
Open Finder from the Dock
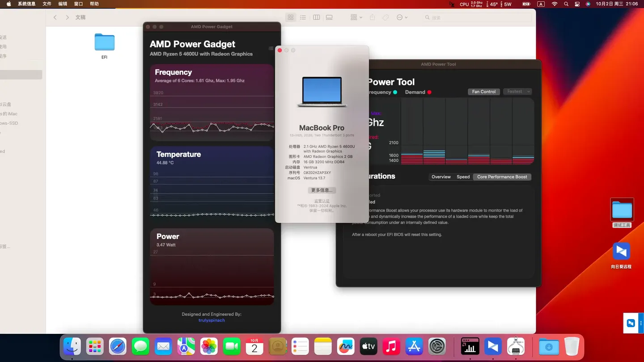(72, 346)
